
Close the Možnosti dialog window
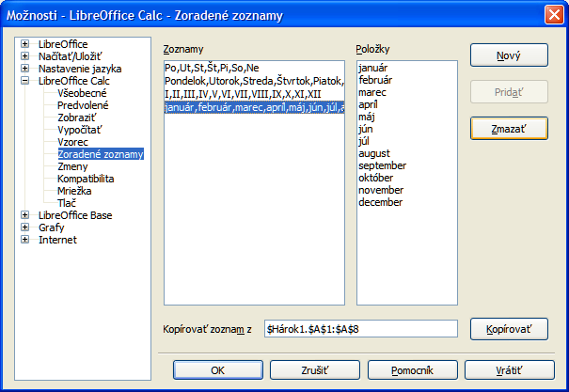point(554,15)
